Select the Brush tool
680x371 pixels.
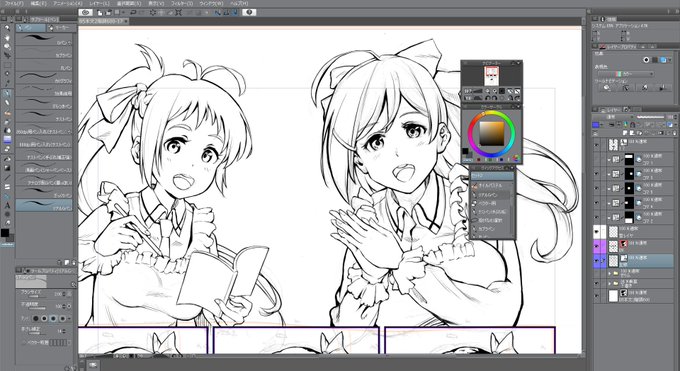[x=7, y=112]
